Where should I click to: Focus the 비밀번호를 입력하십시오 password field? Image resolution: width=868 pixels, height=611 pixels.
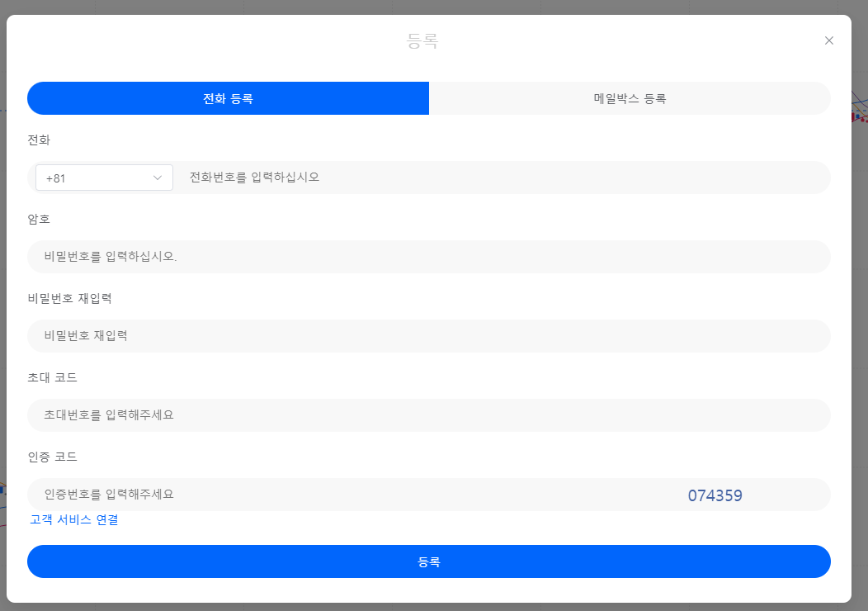pos(429,257)
